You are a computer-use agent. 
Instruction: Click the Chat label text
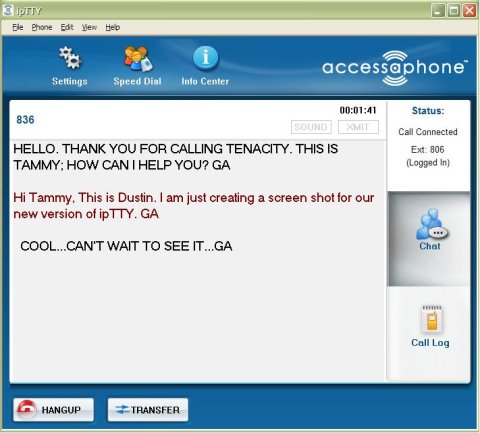pyautogui.click(x=430, y=246)
